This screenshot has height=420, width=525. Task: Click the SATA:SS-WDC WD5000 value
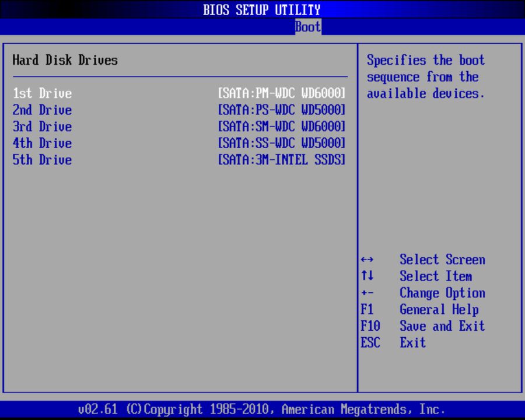click(x=282, y=143)
